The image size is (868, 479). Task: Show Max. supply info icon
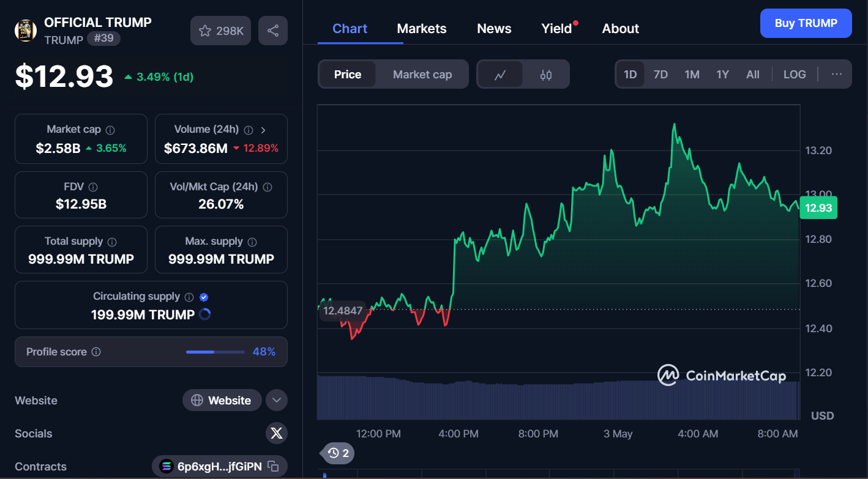pyautogui.click(x=252, y=242)
